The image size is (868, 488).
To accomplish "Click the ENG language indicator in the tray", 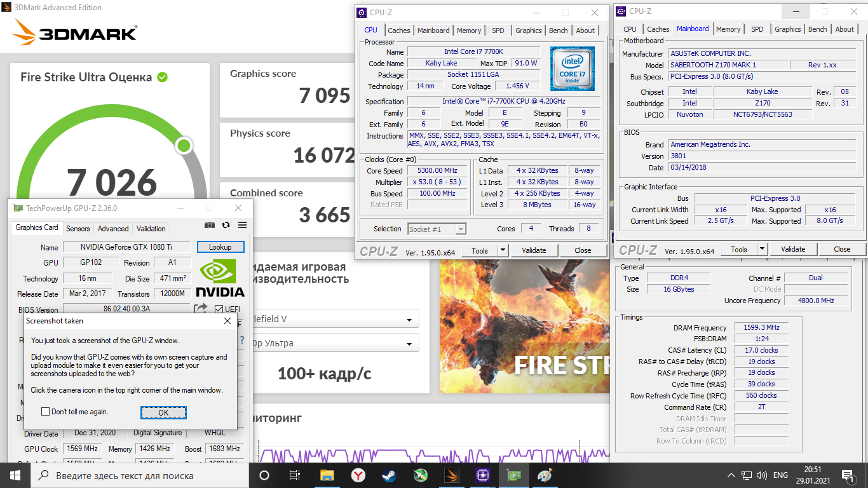I will [780, 475].
